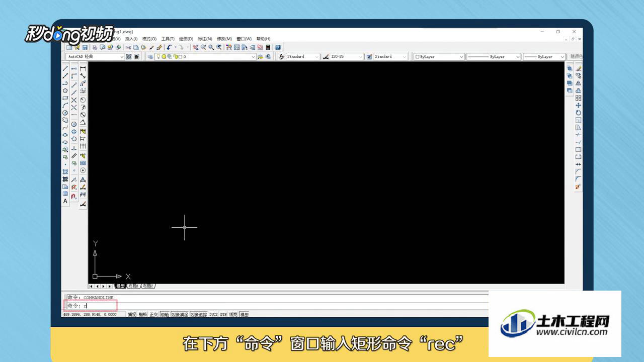Viewport: 644px width, 362px height.
Task: Switch to the 布局2 layout tab
Action: coord(148,286)
